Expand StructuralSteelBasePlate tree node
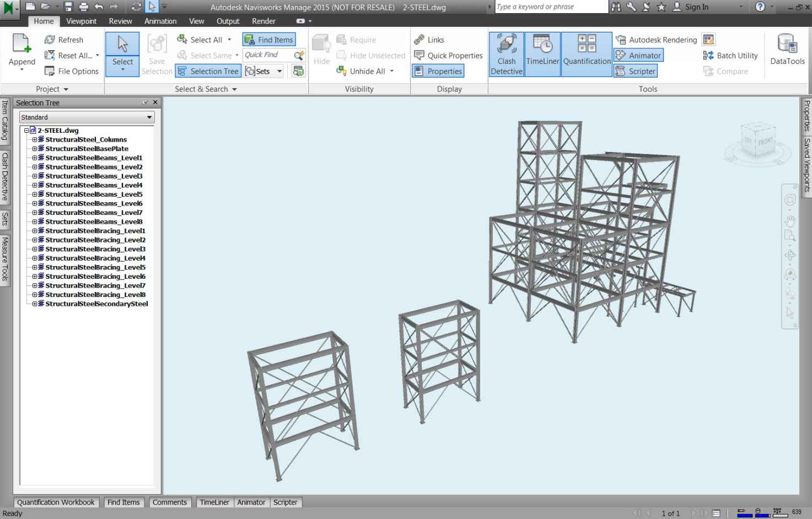 point(35,149)
